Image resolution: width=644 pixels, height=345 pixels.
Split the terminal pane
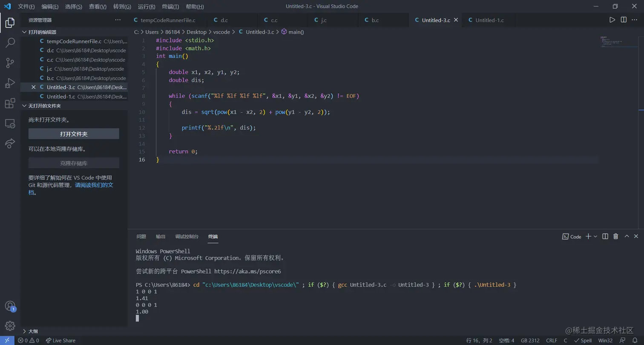point(605,237)
